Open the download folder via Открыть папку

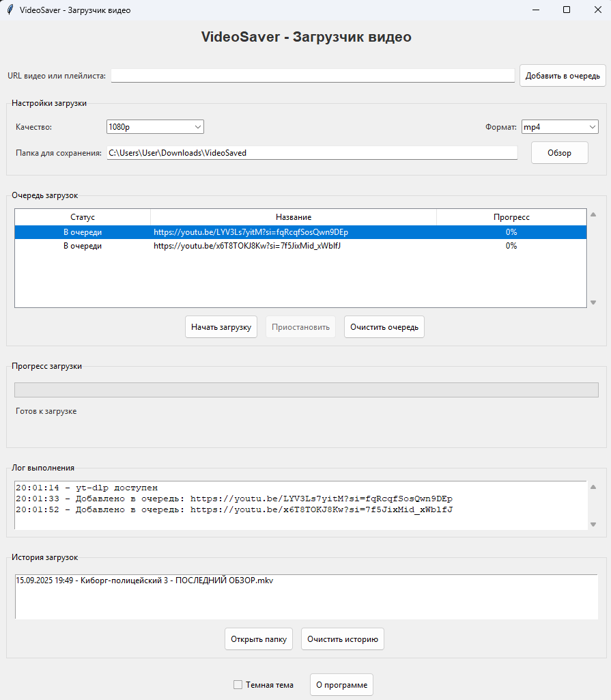coord(259,639)
